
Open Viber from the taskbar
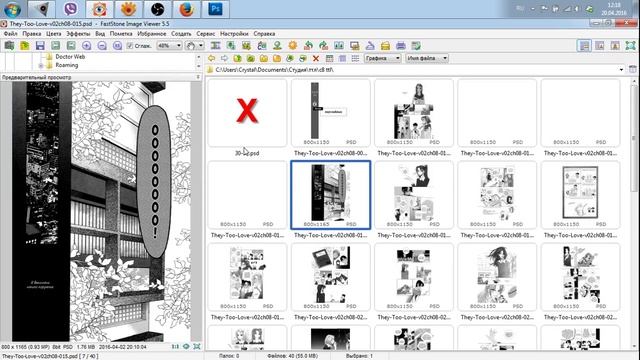[70, 9]
